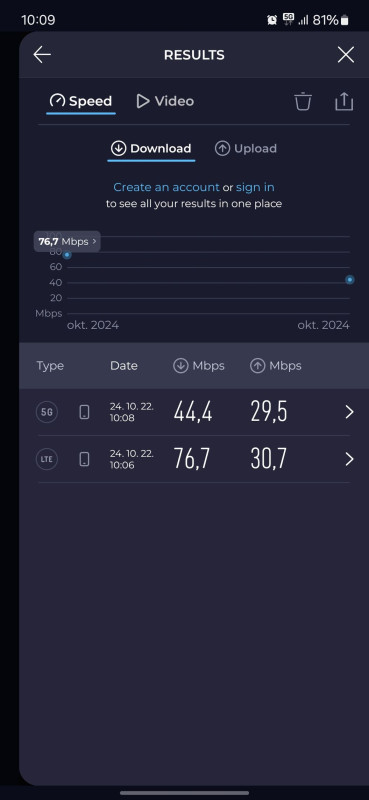Sort by download Mbps column header
Screen dimensions: 369x800
point(199,366)
